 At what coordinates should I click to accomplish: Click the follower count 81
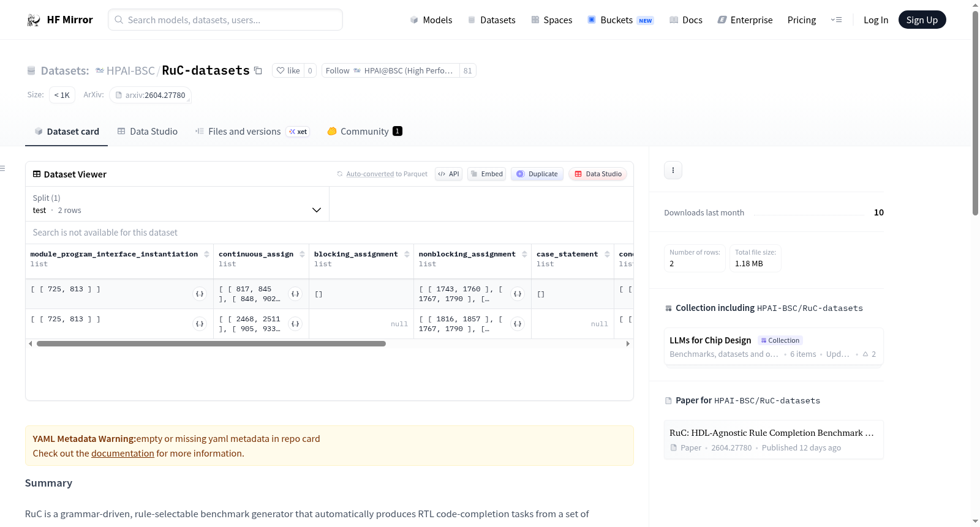(468, 71)
